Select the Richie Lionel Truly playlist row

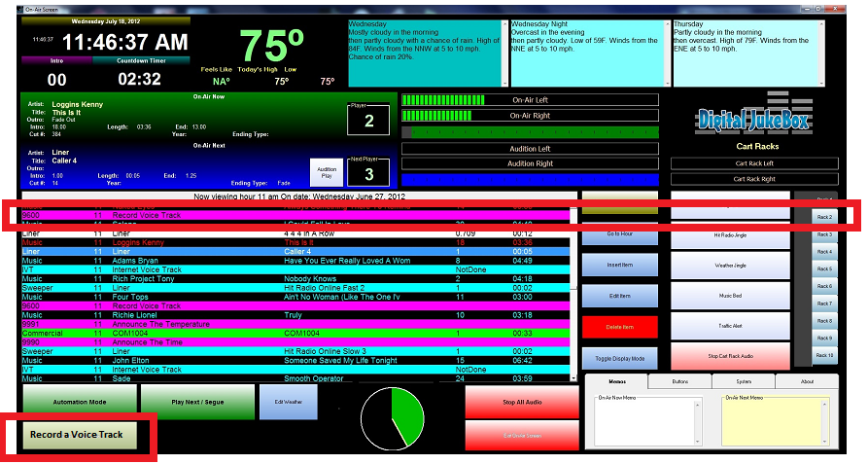pos(292,315)
